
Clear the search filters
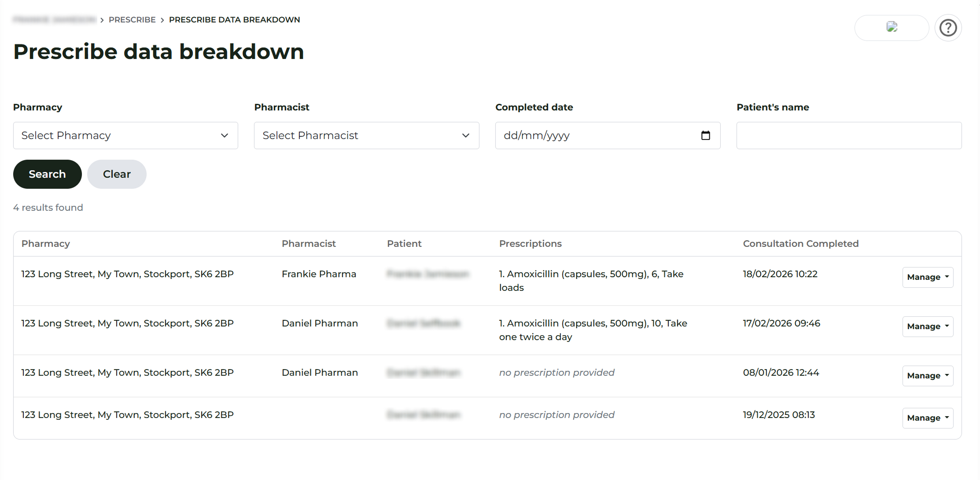(x=117, y=174)
